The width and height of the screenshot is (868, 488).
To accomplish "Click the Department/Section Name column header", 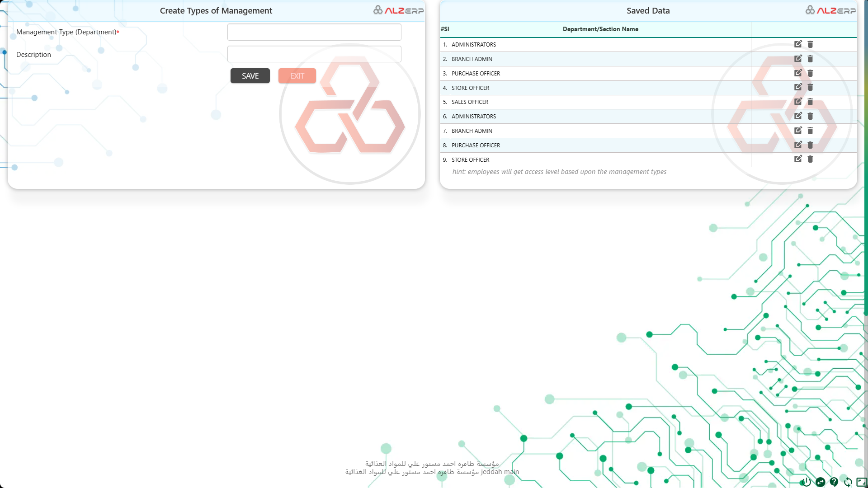I will tap(600, 29).
